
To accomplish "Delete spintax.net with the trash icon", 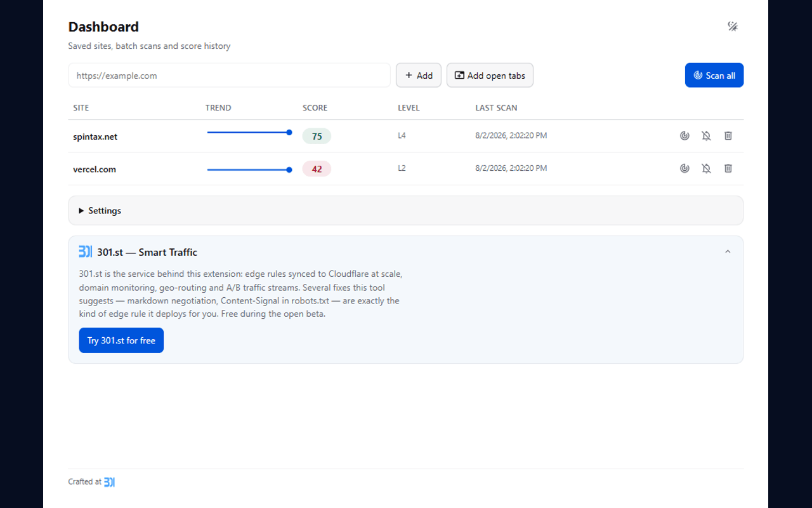I will tap(728, 136).
